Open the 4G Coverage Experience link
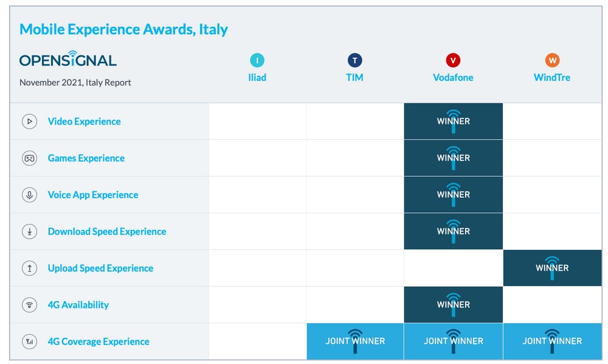The height and width of the screenshot is (364, 608). [x=98, y=342]
